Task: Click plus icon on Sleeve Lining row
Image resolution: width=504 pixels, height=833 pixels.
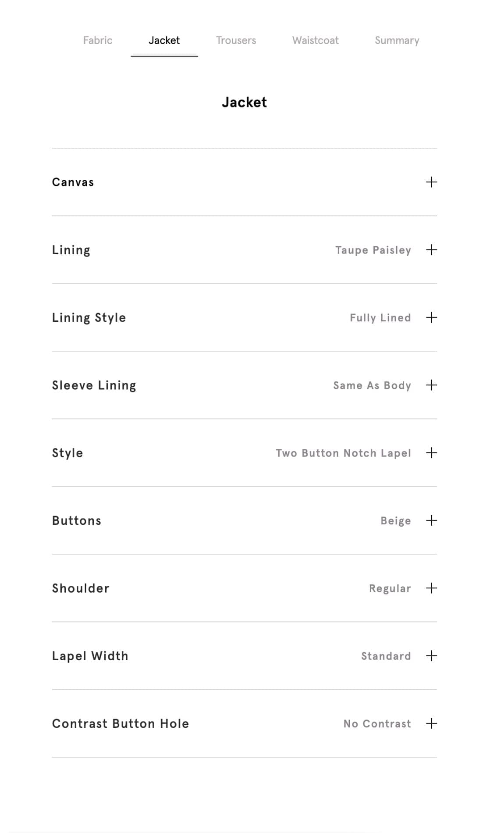Action: (431, 385)
